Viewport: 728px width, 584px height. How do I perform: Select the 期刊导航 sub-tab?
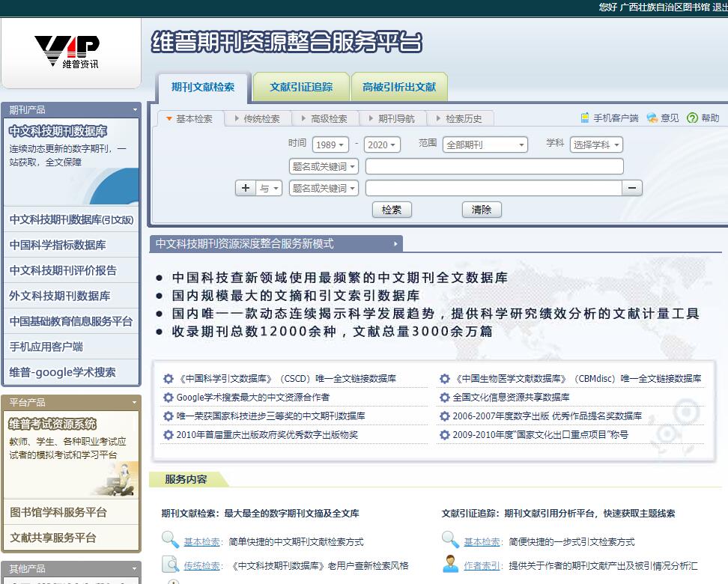392,119
